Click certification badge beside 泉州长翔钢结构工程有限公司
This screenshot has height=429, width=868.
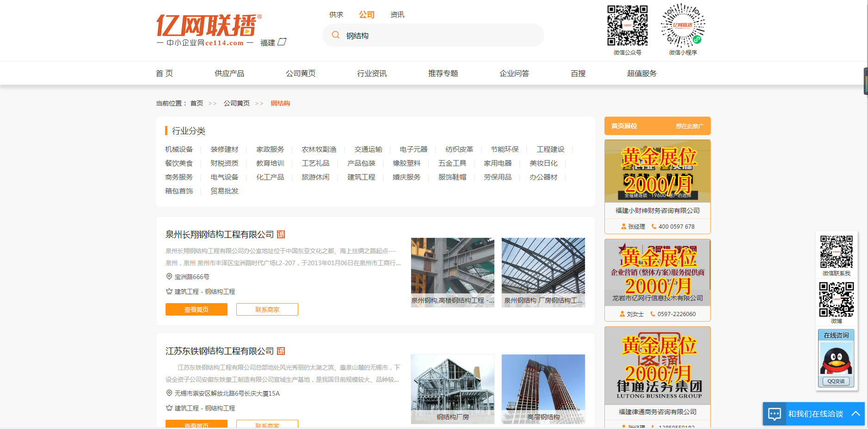pos(281,235)
